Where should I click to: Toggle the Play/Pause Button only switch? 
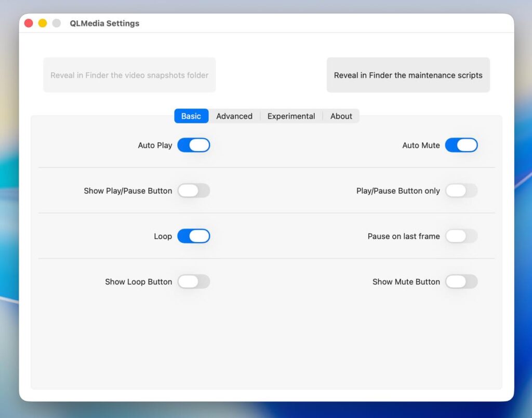[x=461, y=191]
